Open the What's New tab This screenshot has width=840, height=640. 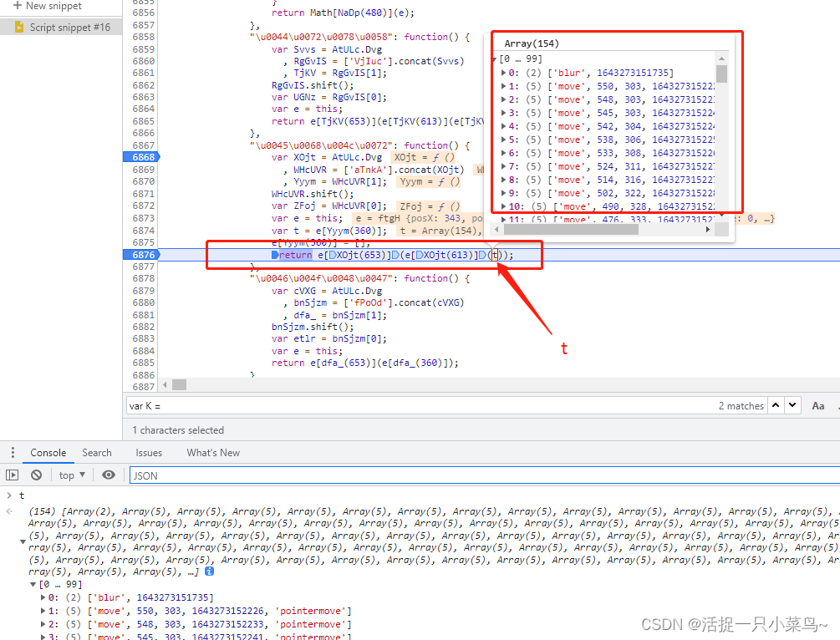[x=213, y=453]
